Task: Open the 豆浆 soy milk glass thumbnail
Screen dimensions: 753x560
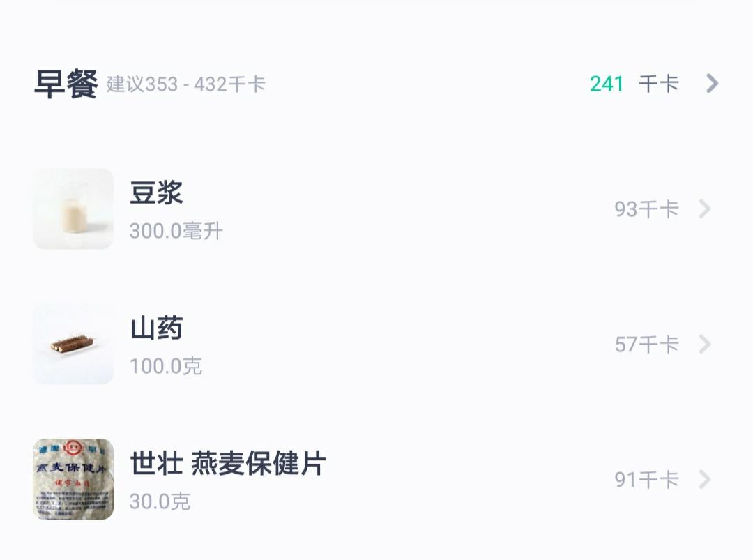Action: (73, 209)
